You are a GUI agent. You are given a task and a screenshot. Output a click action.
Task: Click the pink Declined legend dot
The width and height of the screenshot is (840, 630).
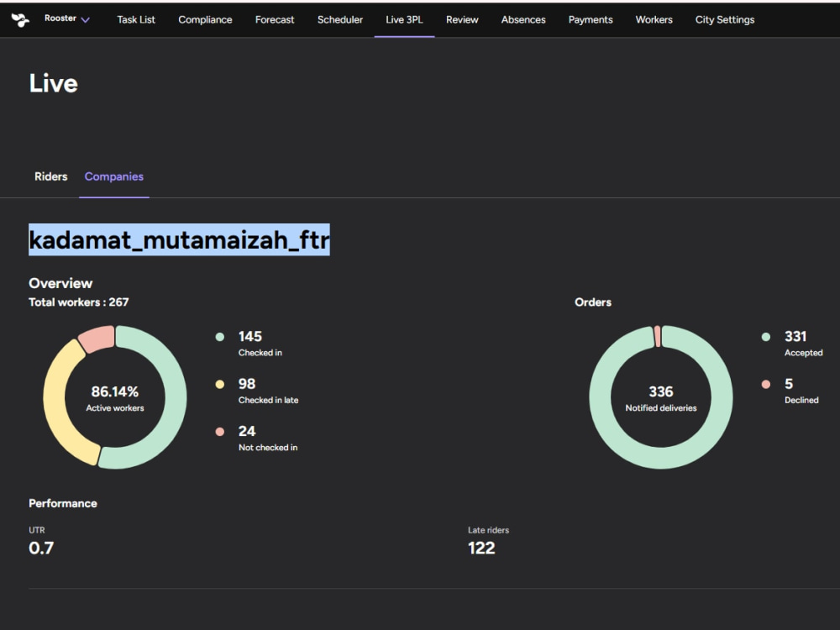(766, 384)
